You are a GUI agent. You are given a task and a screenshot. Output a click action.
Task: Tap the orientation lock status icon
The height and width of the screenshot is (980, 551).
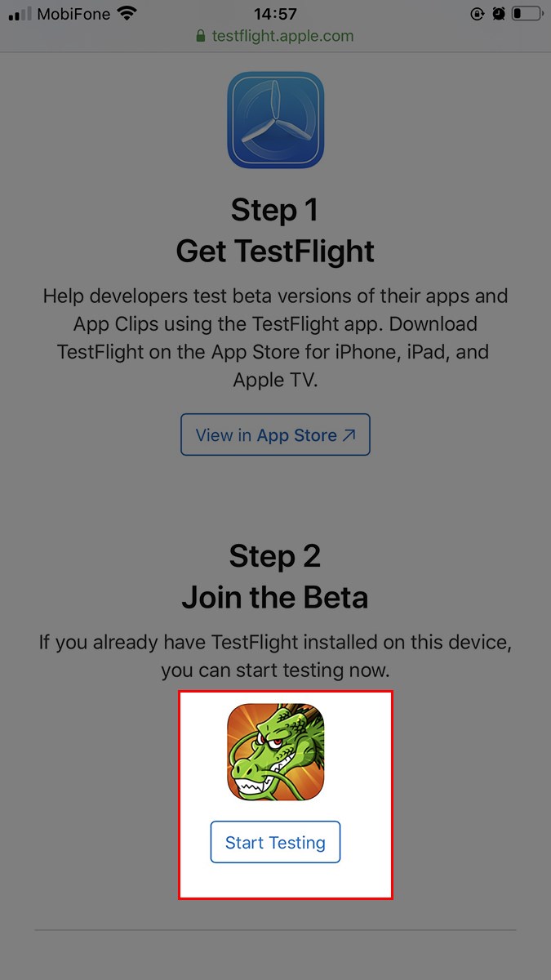coord(478,14)
